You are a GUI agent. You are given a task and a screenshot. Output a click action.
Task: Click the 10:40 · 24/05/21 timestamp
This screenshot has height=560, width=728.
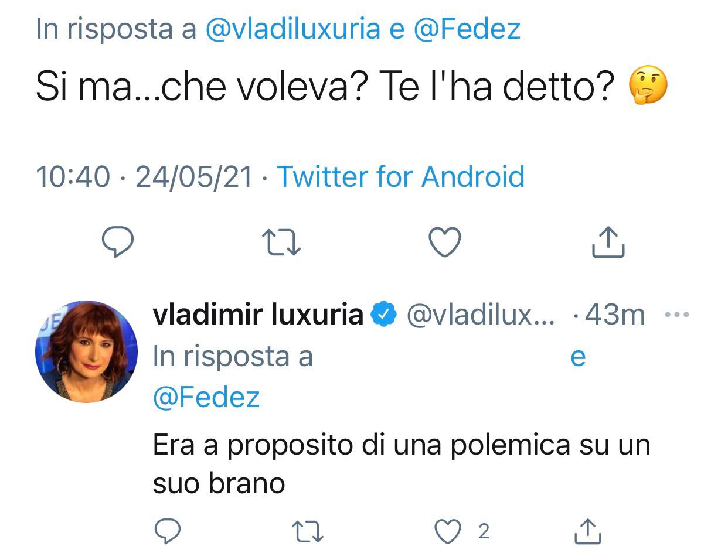(x=144, y=176)
